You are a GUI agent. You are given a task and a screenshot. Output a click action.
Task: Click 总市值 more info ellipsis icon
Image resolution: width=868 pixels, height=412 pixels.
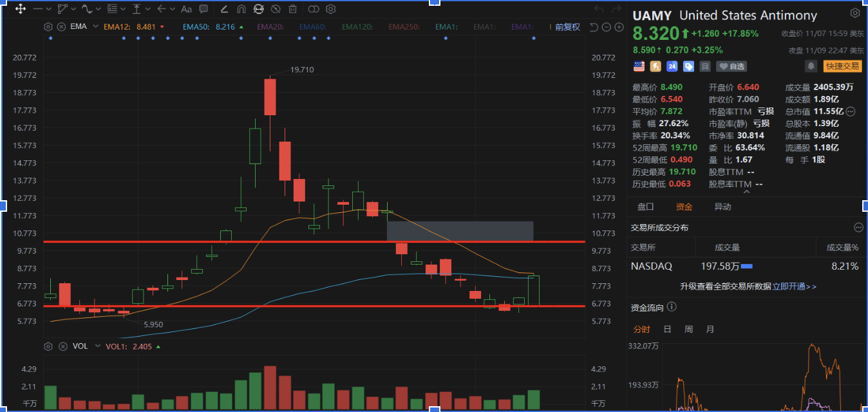pos(851,111)
